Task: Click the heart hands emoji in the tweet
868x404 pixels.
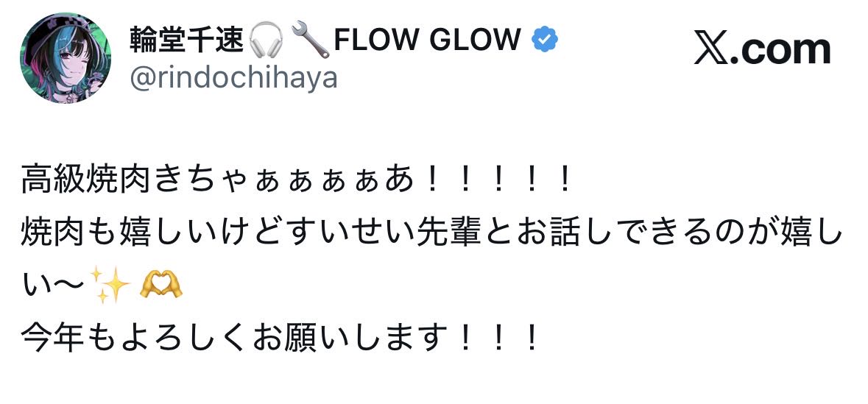Action: tap(160, 286)
